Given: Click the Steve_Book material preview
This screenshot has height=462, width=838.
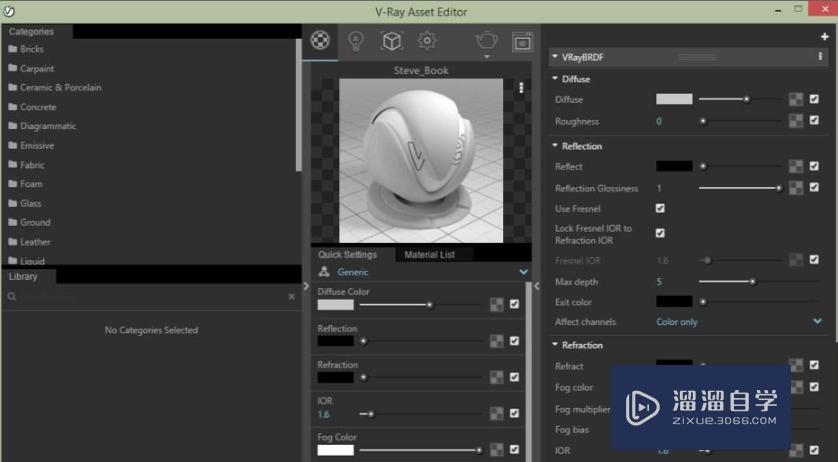Looking at the screenshot, I should [421, 160].
